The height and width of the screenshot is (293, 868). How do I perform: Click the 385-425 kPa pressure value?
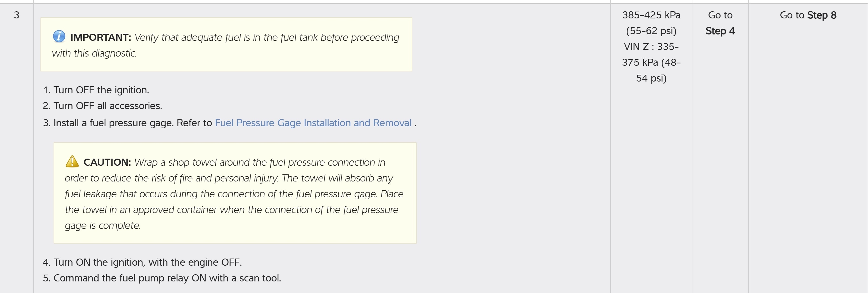(651, 15)
